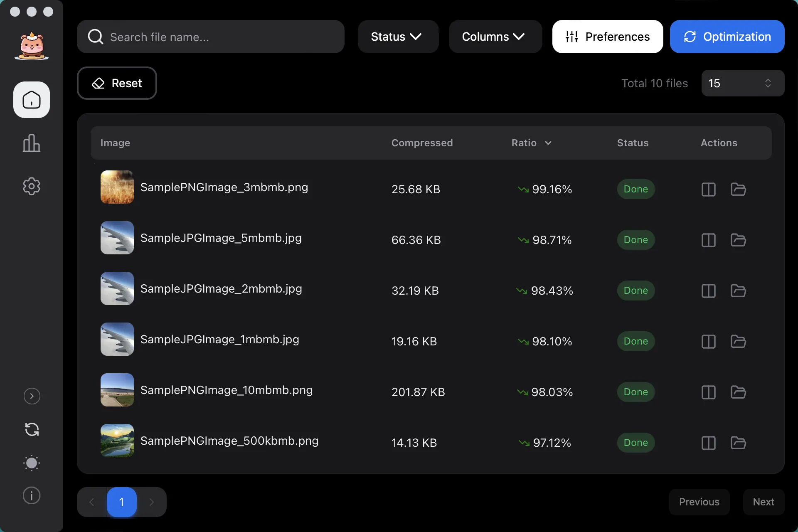The height and width of the screenshot is (532, 798).
Task: Sort table by Ratio column
Action: [x=532, y=143]
